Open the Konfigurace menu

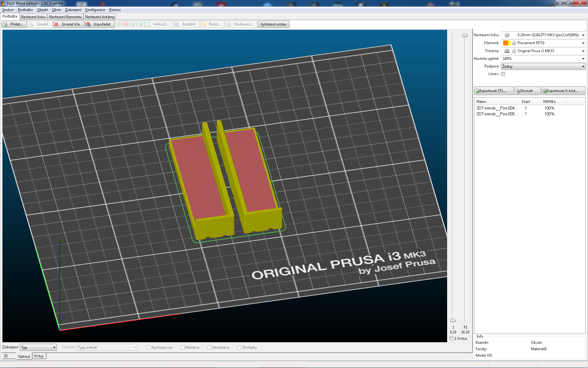pyautogui.click(x=95, y=10)
